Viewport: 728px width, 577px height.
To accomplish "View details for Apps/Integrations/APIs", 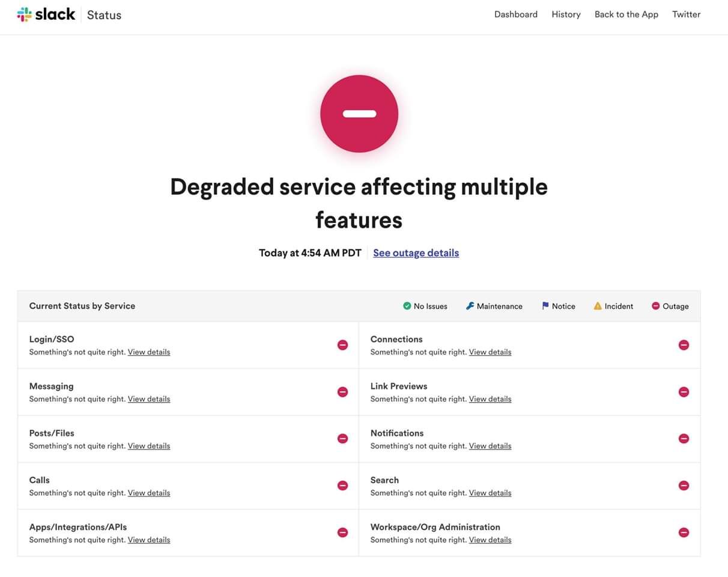I will point(149,540).
